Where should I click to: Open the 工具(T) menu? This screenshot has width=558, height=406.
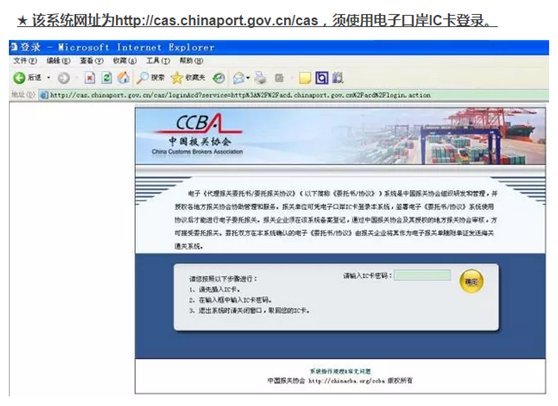point(158,61)
